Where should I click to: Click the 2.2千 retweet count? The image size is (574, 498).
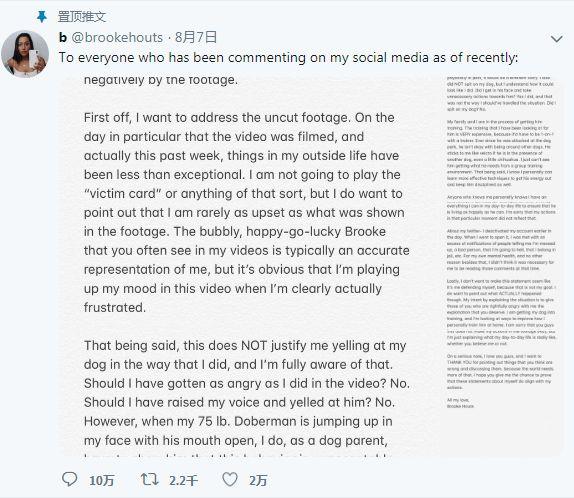click(x=183, y=480)
